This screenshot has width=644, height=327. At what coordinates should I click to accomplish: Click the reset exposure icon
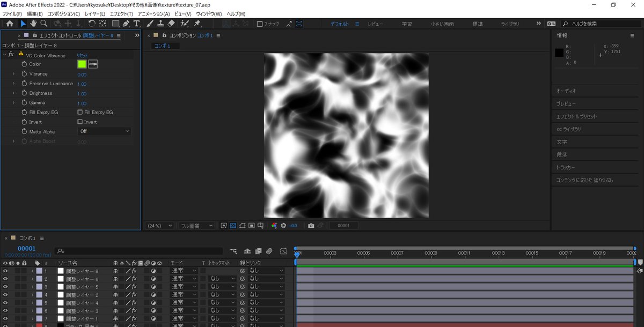(x=283, y=226)
